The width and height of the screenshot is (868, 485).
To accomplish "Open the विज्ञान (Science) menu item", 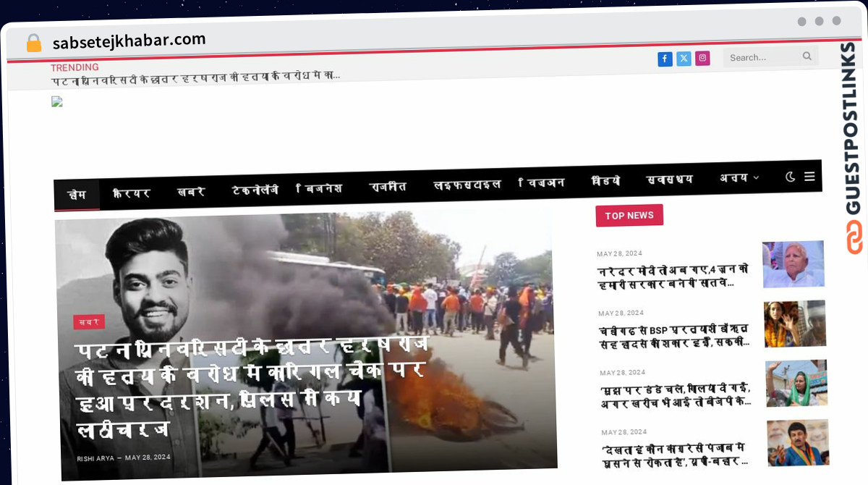I will coord(542,182).
